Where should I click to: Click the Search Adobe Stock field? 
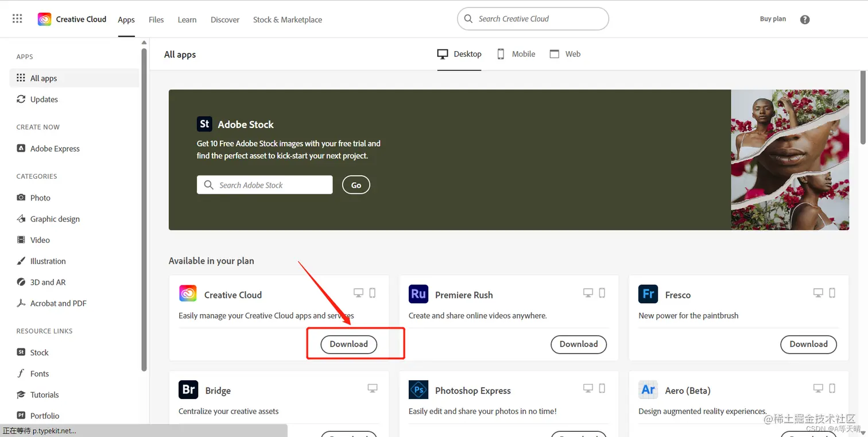(x=265, y=185)
